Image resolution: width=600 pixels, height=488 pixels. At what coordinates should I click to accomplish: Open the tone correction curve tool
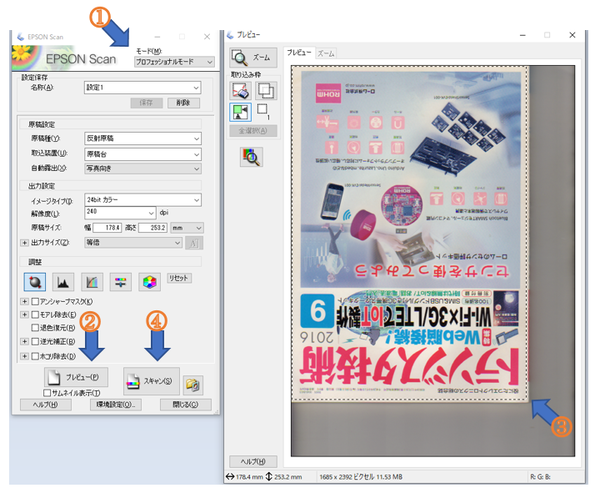92,282
